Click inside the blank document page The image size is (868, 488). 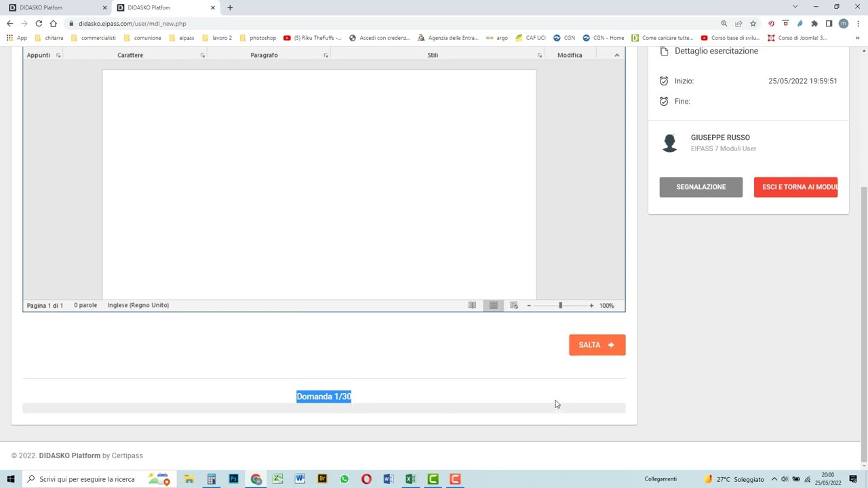[319, 184]
